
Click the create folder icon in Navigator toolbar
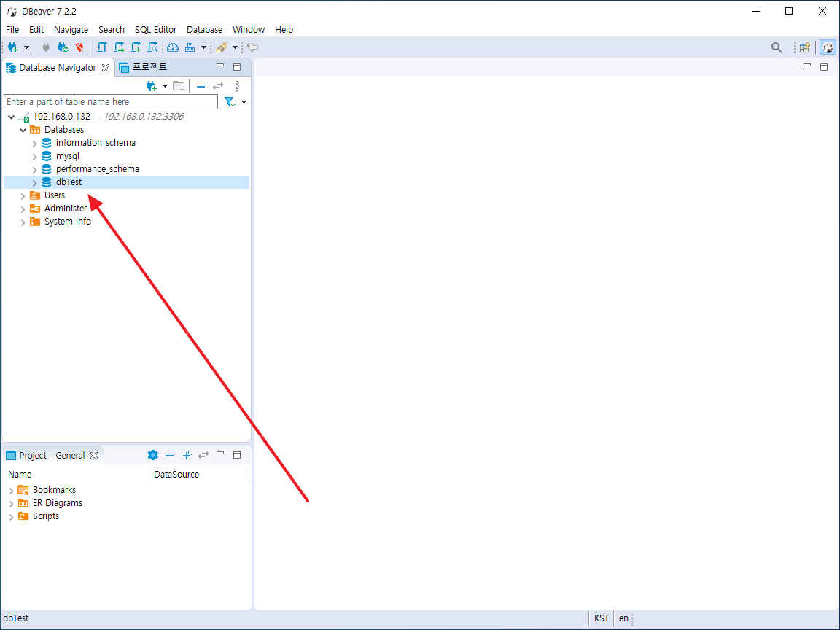point(179,86)
